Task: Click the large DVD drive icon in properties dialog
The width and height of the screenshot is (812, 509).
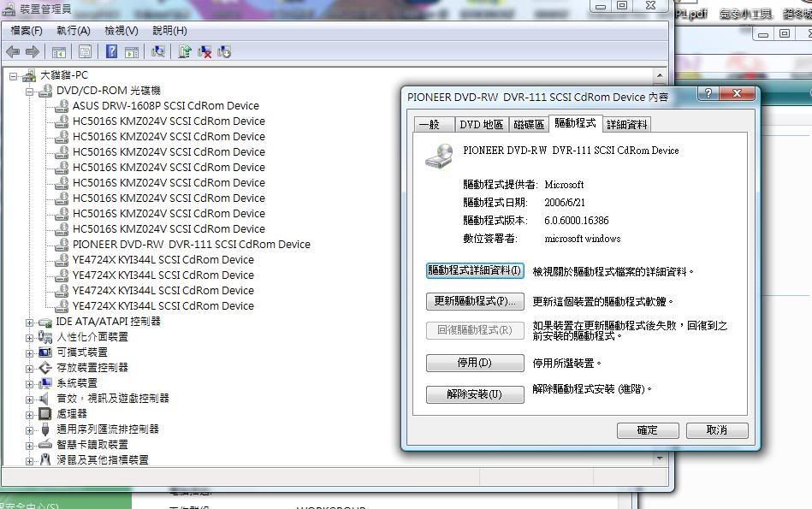Action: tap(439, 157)
